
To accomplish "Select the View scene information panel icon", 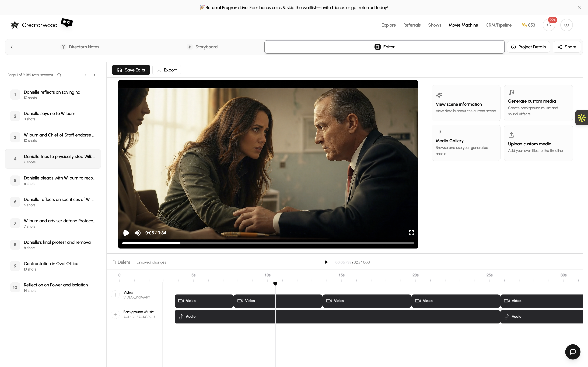I will point(440,95).
